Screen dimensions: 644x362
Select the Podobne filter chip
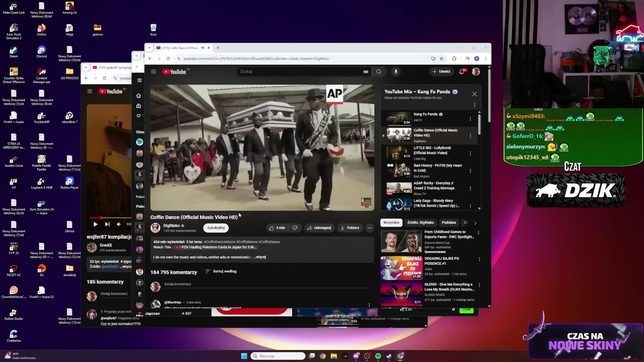point(448,222)
